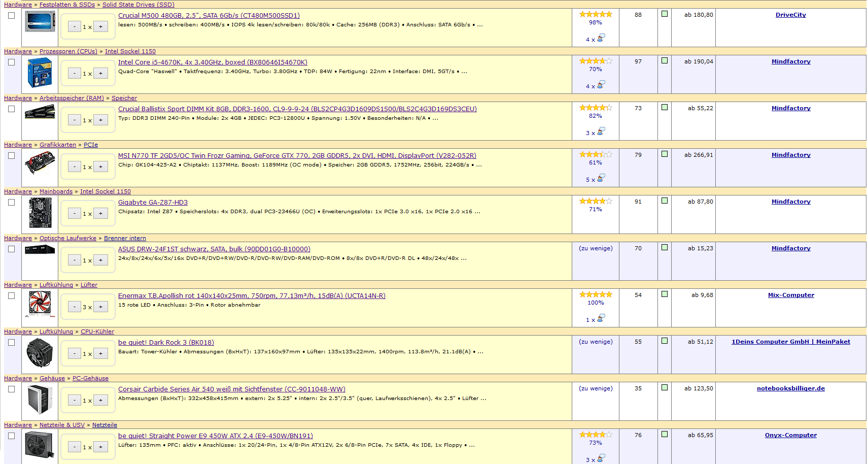Select checkbox for MSI N770 TF row
This screenshot has height=464, width=868.
click(12, 156)
